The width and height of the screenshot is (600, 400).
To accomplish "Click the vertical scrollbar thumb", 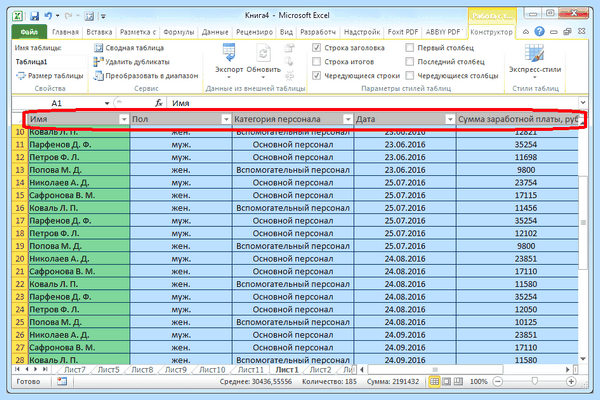I will (583, 222).
